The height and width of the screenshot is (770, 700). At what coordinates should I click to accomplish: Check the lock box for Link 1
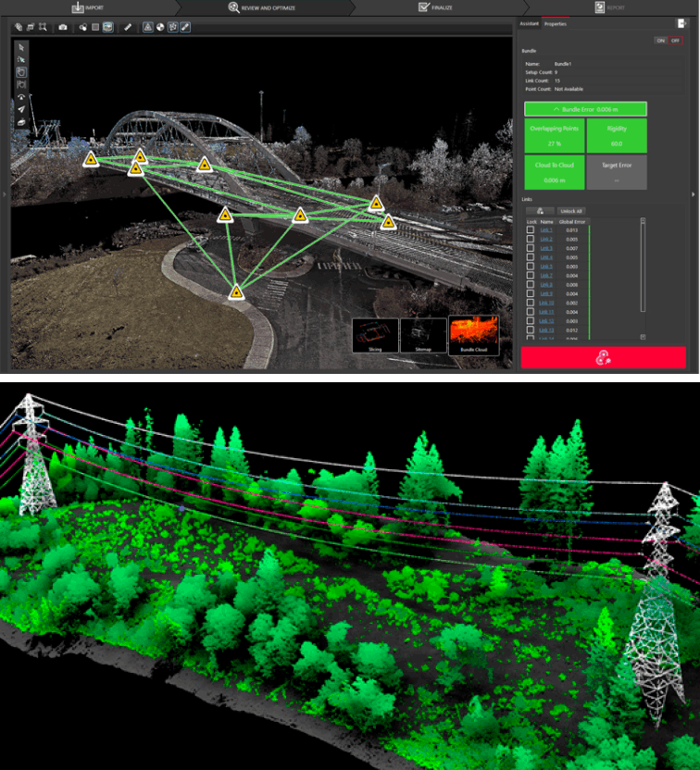click(x=531, y=230)
